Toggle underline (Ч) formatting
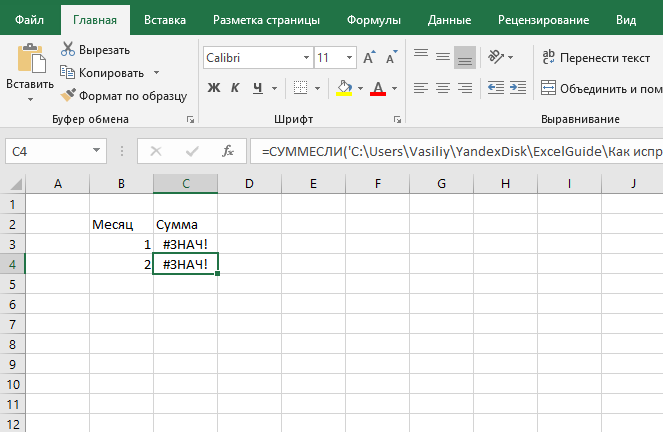The height and width of the screenshot is (432, 663). (258, 88)
